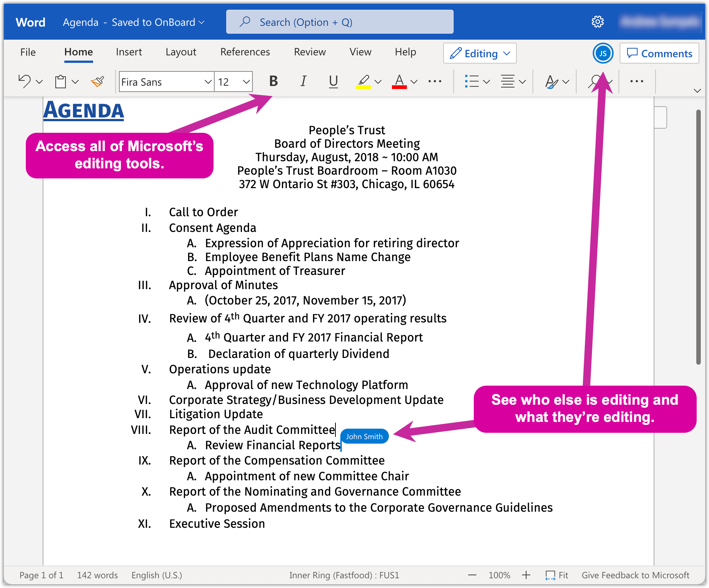709x588 pixels.
Task: Expand alignment options arrow
Action: [522, 82]
